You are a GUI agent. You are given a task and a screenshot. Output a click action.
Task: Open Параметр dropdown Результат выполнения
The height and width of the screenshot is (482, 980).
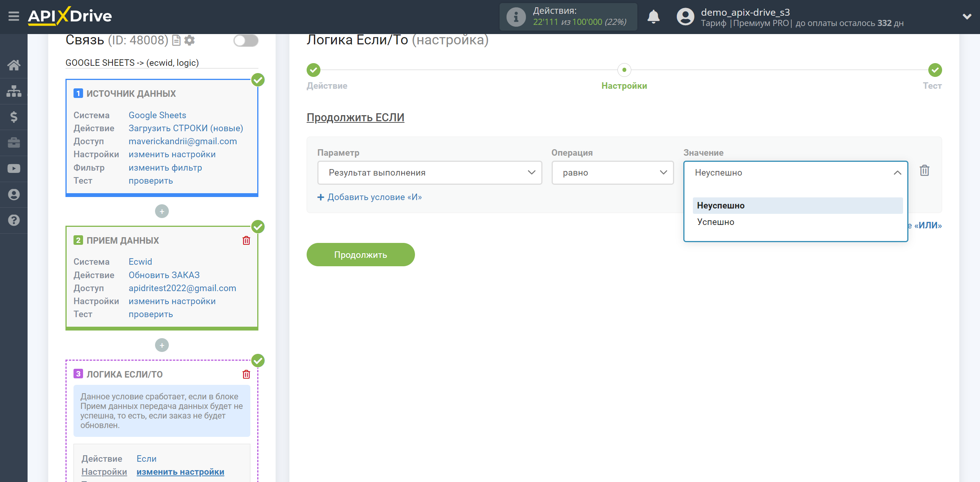pyautogui.click(x=430, y=173)
